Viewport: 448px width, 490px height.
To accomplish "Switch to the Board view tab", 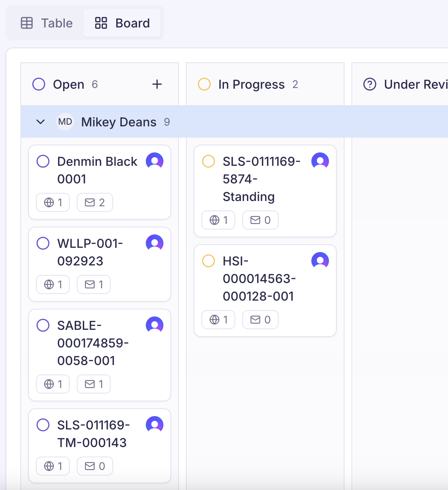I will [x=122, y=23].
